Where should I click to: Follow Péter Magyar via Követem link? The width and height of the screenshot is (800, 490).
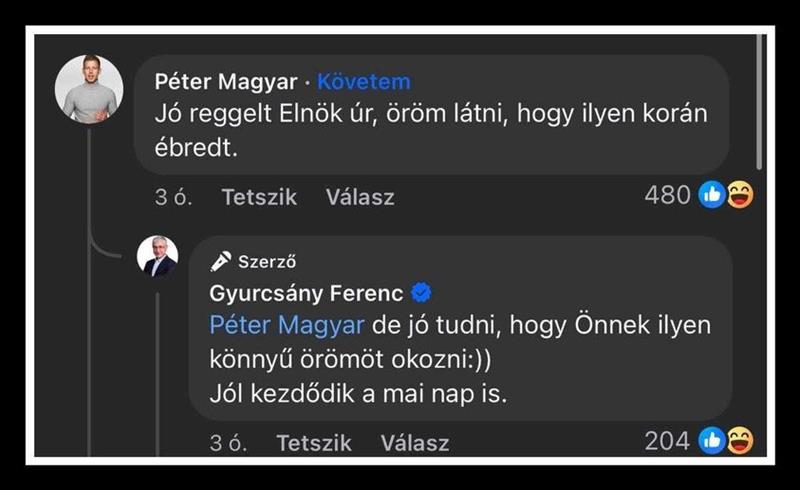(x=364, y=82)
